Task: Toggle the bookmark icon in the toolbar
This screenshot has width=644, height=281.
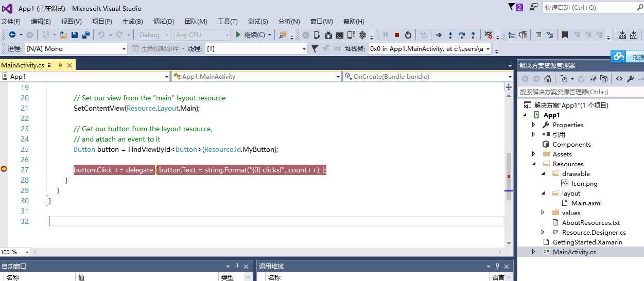Action: tap(565, 35)
